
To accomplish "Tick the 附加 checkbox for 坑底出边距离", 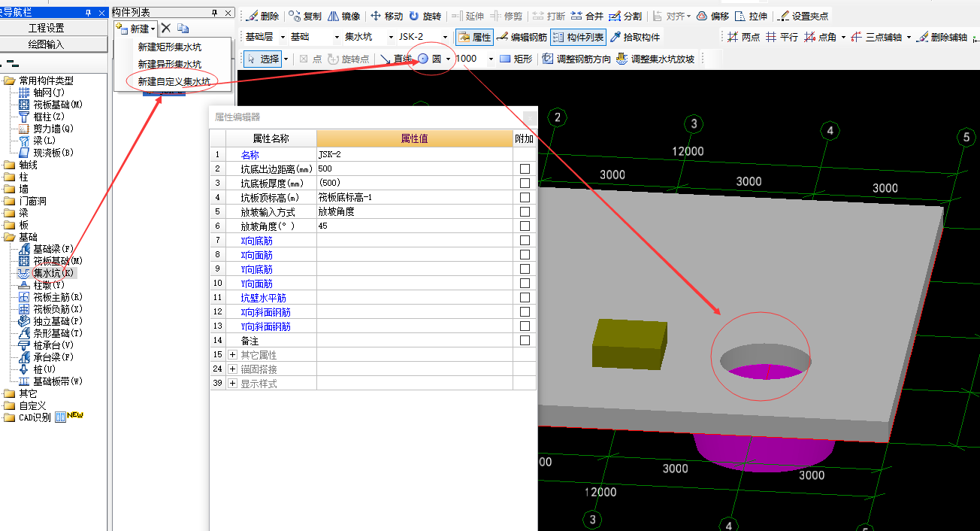I will 525,169.
